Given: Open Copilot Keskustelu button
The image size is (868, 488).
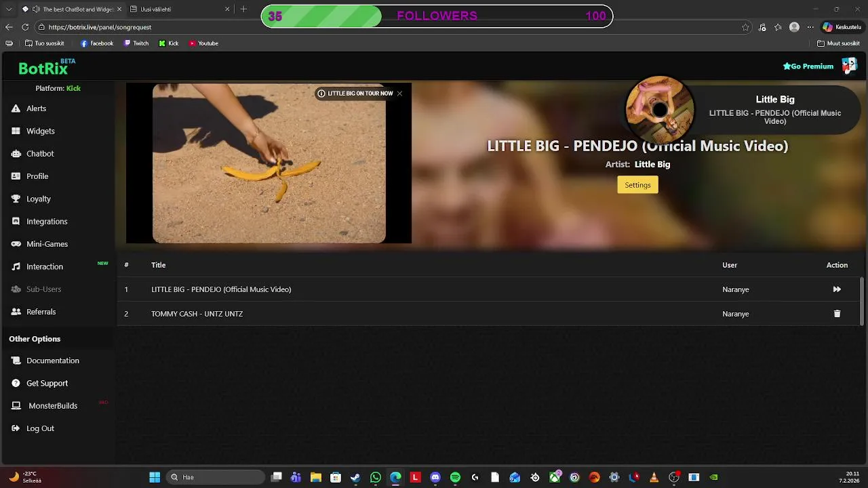Looking at the screenshot, I should click(x=842, y=27).
